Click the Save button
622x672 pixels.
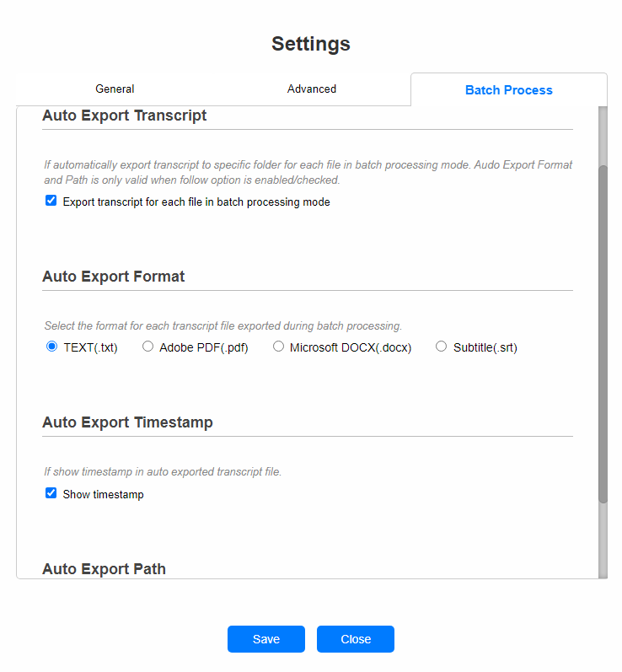coord(265,639)
